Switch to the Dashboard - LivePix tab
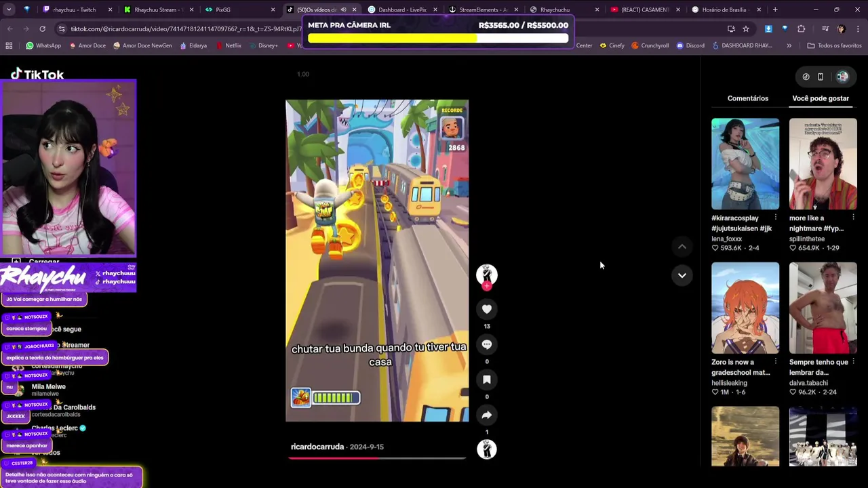868x488 pixels. pos(402,9)
